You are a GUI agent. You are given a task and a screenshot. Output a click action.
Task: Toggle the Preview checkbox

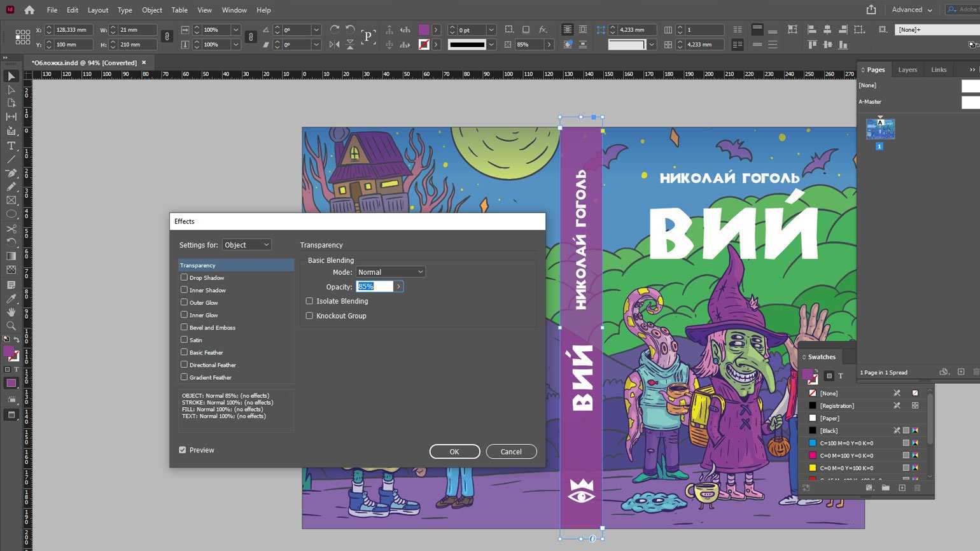point(183,450)
